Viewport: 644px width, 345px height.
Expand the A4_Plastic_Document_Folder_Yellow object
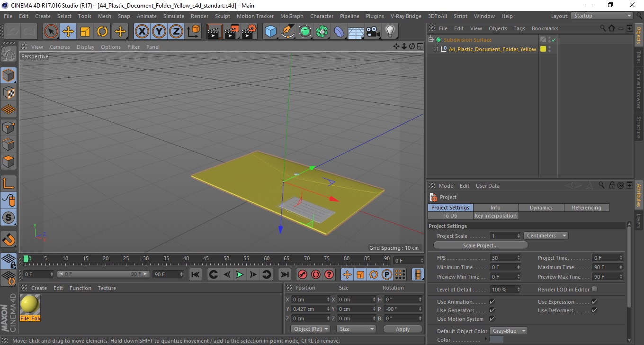[436, 49]
